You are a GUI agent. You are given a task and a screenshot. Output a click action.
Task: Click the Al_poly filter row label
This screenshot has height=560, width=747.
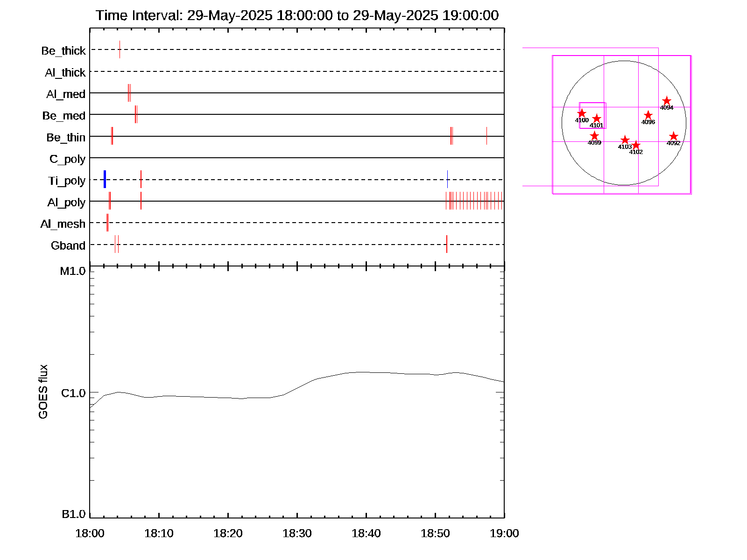click(x=66, y=203)
